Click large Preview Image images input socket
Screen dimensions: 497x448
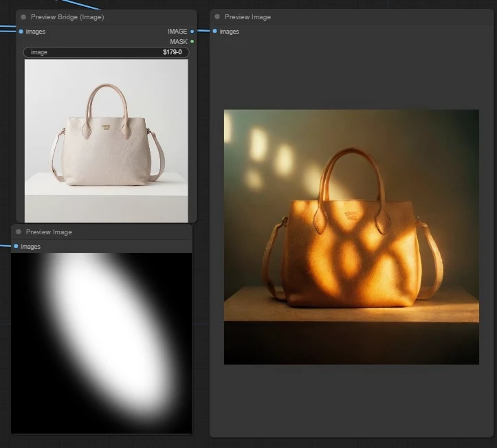[x=215, y=31]
